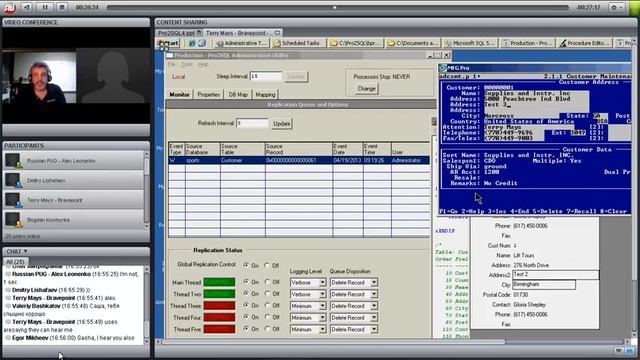Click the Windows Start button in shared screen
This screenshot has width=640, height=360.
(168, 43)
